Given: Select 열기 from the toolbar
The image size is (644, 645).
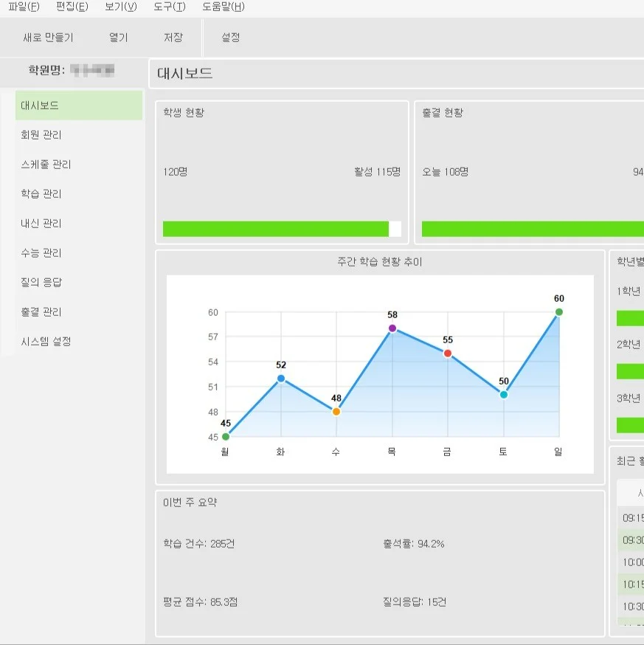Looking at the screenshot, I should pos(118,37).
